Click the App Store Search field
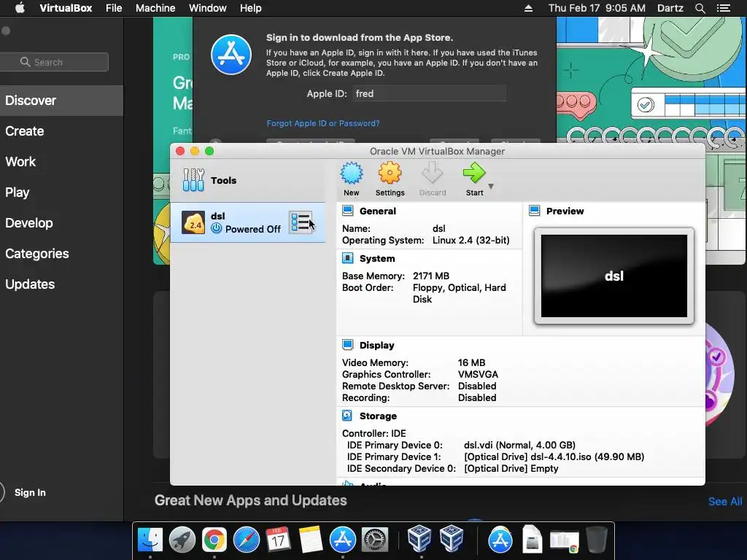This screenshot has height=560, width=747. point(54,62)
